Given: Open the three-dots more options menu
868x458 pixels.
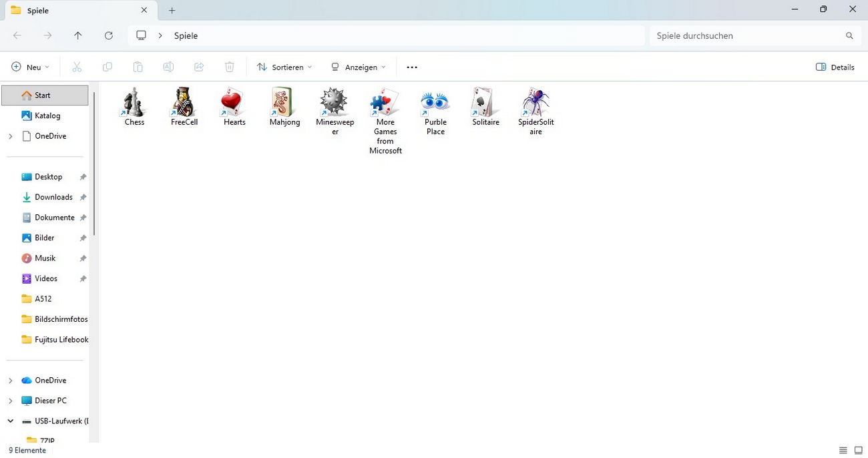Looking at the screenshot, I should [x=412, y=67].
